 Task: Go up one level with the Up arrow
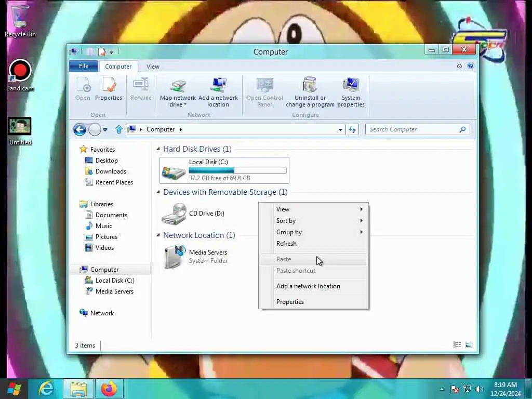[x=119, y=129]
